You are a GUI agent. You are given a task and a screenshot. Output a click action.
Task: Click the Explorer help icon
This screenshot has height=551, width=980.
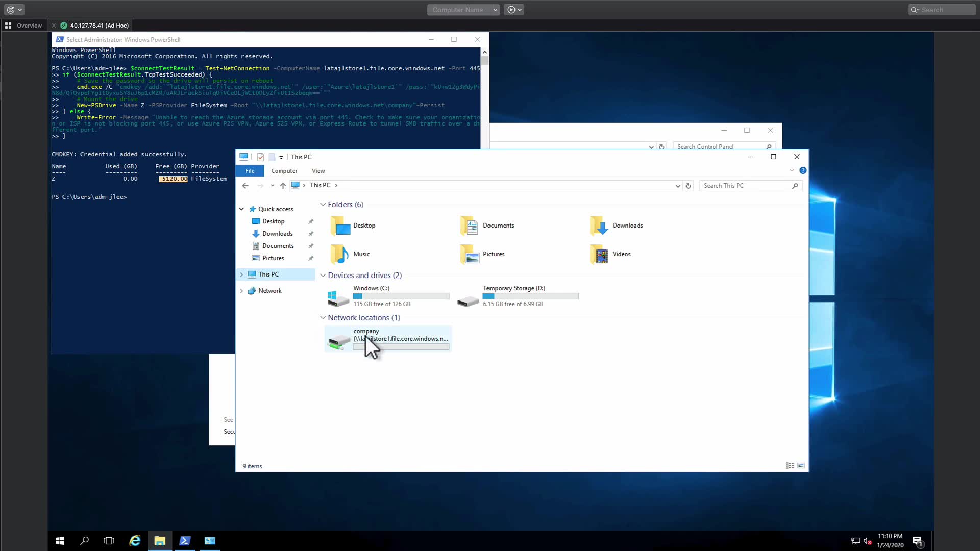[x=803, y=171]
